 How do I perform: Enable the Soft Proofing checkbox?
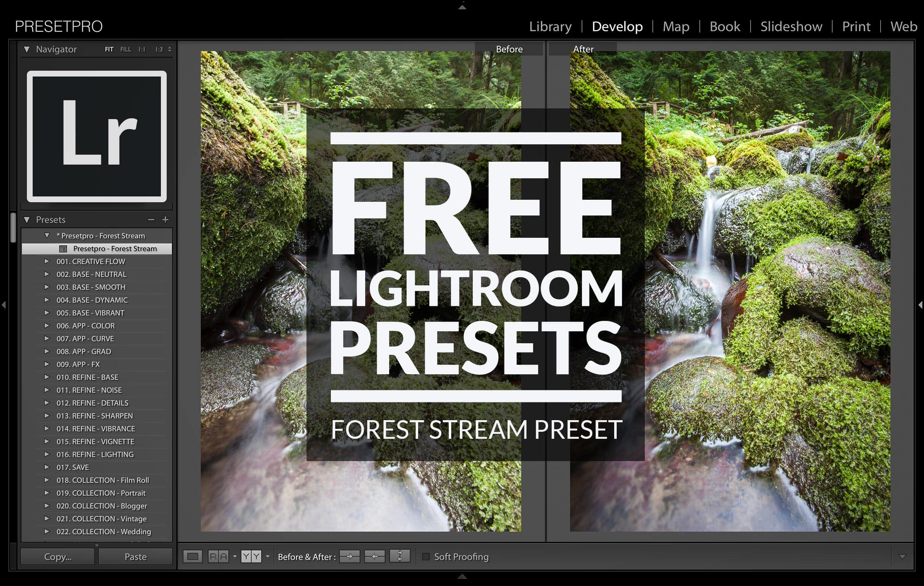point(426,557)
